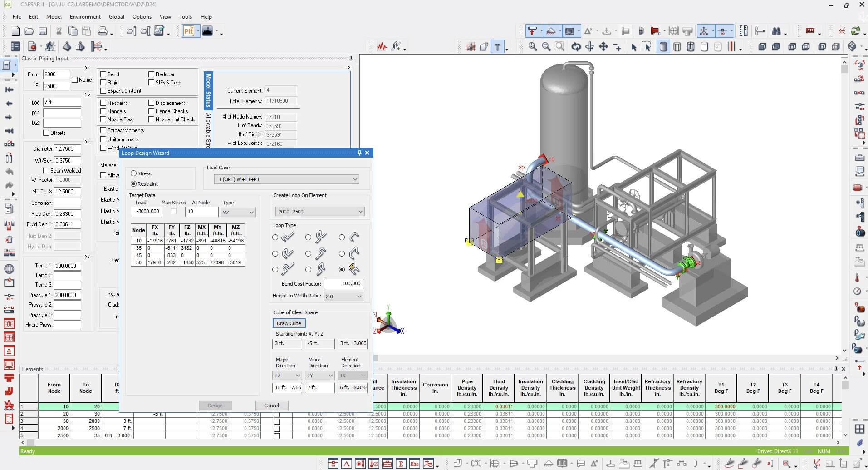Click the Print icon in toolbar
The width and height of the screenshot is (868, 470).
coord(103,31)
